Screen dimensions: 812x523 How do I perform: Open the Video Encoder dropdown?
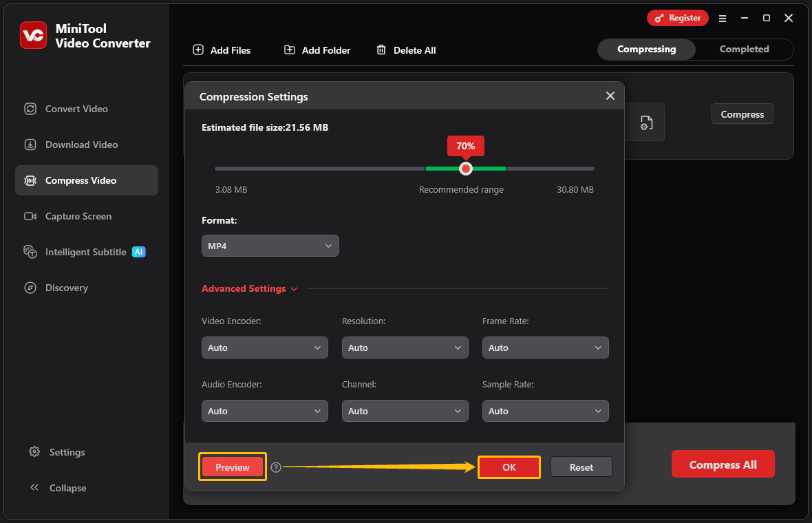(264, 348)
